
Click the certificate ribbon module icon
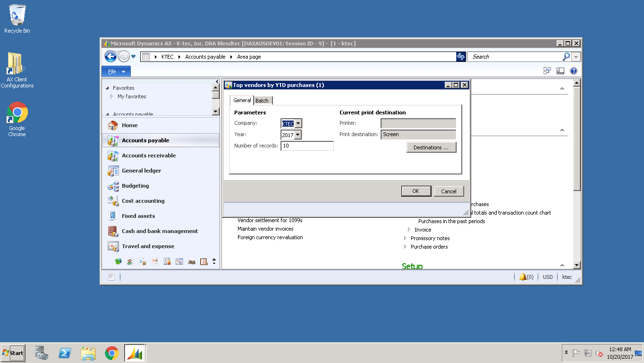click(x=167, y=261)
